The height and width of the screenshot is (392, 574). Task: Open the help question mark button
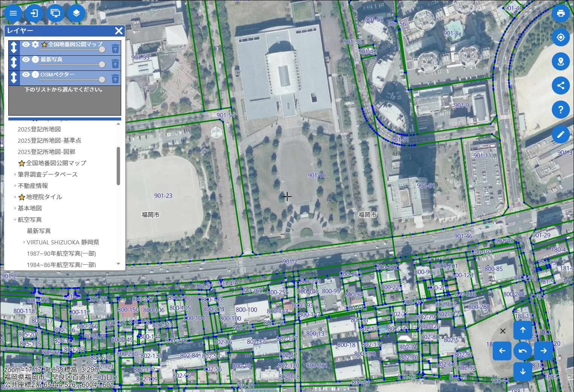(x=560, y=110)
